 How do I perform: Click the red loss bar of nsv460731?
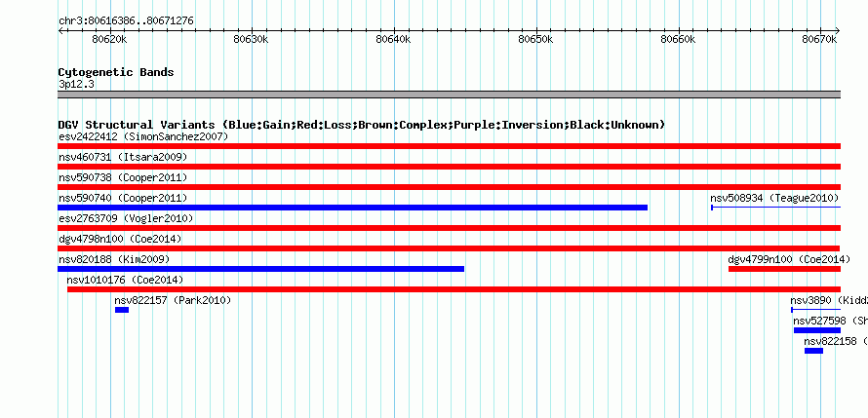tap(449, 167)
